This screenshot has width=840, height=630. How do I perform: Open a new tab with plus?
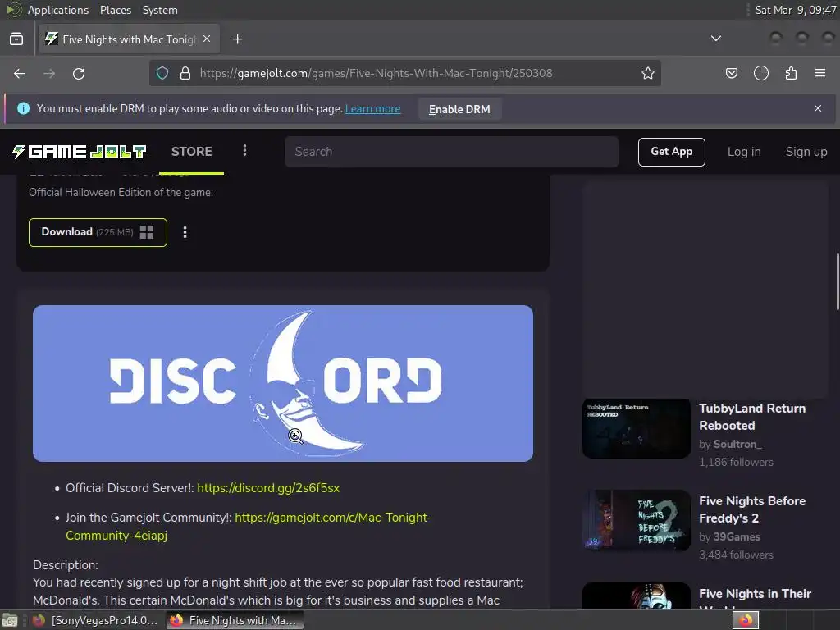237,39
